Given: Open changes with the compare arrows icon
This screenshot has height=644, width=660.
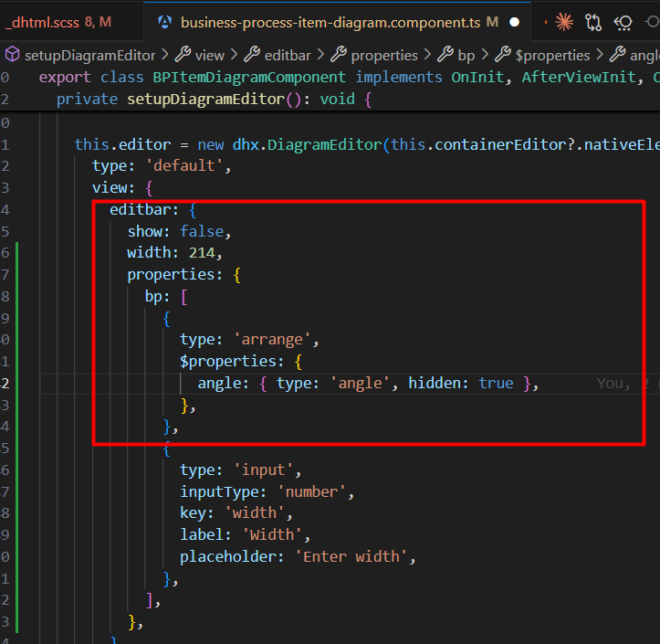Looking at the screenshot, I should click(x=594, y=22).
